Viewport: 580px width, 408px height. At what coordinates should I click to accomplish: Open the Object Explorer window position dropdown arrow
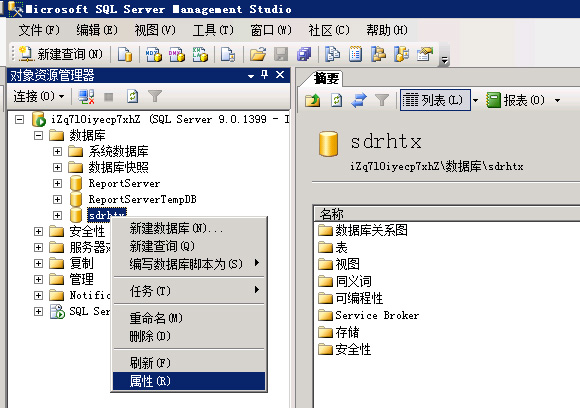(x=251, y=76)
